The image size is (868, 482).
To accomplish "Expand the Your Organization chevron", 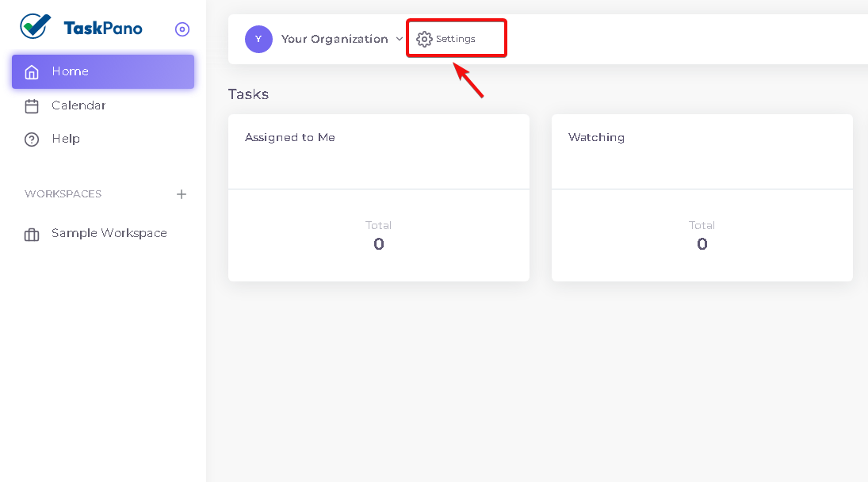I will 400,39.
